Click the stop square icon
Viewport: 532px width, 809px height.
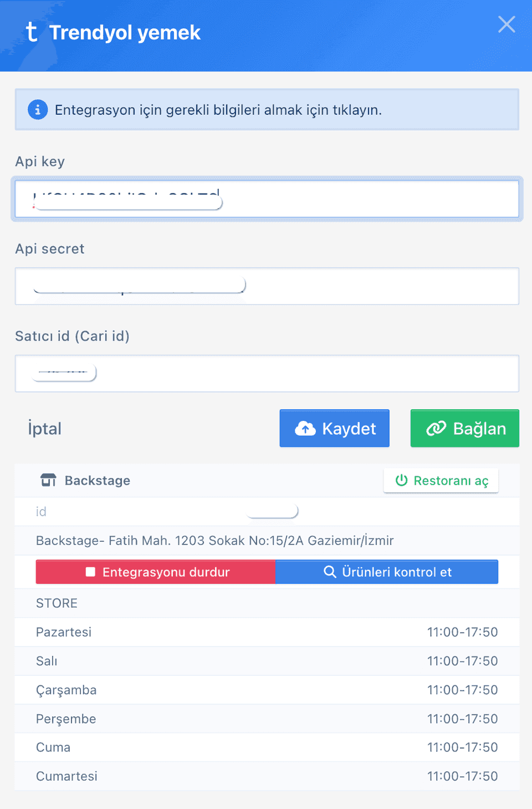[91, 572]
